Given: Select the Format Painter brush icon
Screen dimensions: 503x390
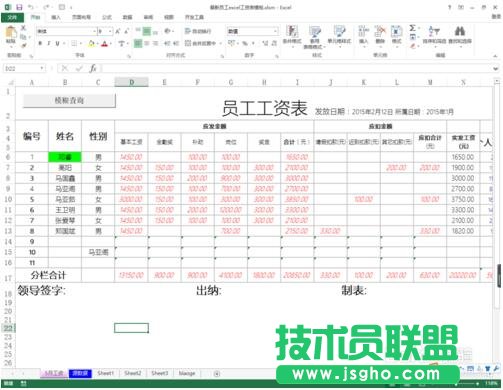Looking at the screenshot, I should coord(23,45).
